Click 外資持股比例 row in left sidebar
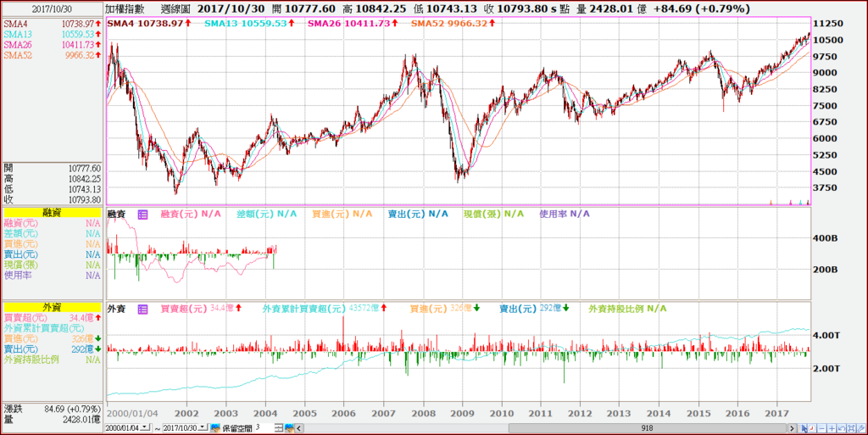 pos(52,360)
